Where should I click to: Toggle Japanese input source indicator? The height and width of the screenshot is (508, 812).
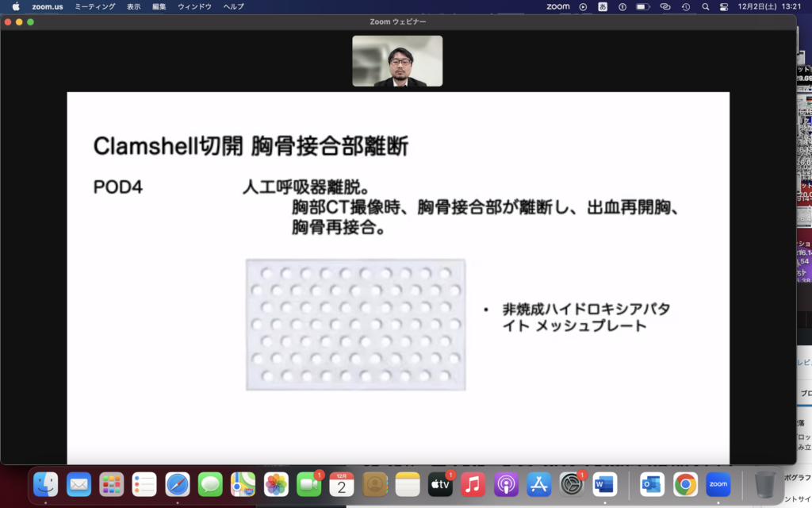click(x=603, y=6)
